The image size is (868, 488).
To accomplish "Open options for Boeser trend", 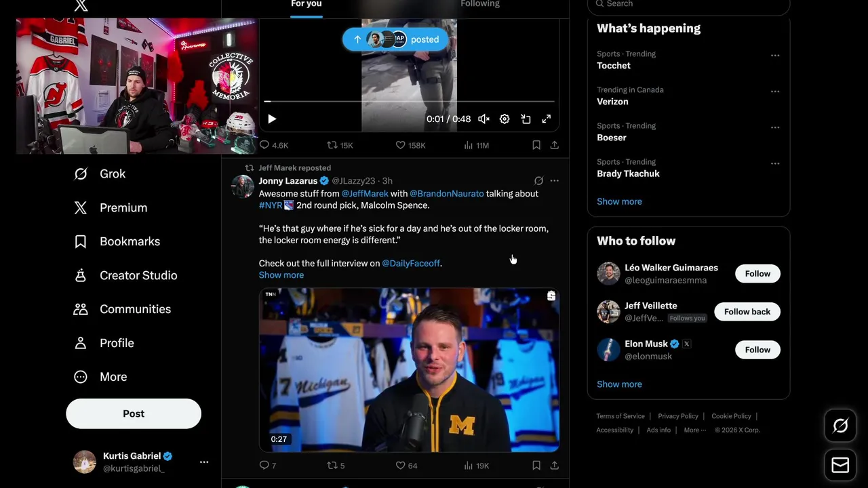I will [775, 127].
